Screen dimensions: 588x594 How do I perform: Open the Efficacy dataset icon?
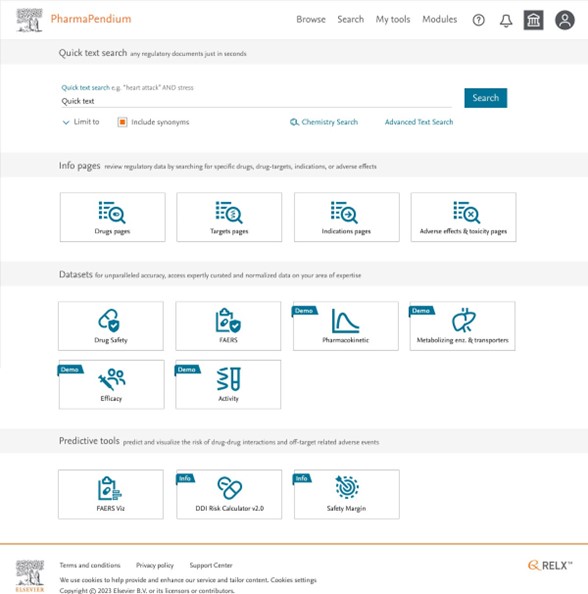tap(112, 379)
